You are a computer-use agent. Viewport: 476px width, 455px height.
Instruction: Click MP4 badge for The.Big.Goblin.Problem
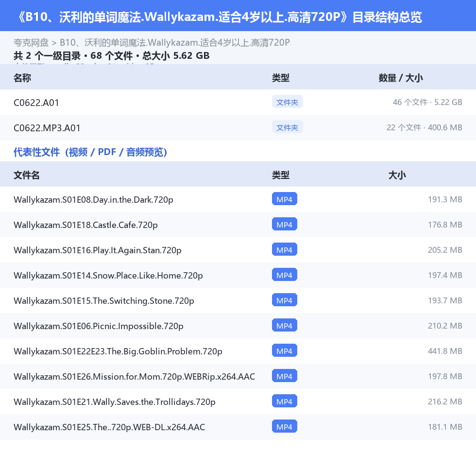coord(285,350)
